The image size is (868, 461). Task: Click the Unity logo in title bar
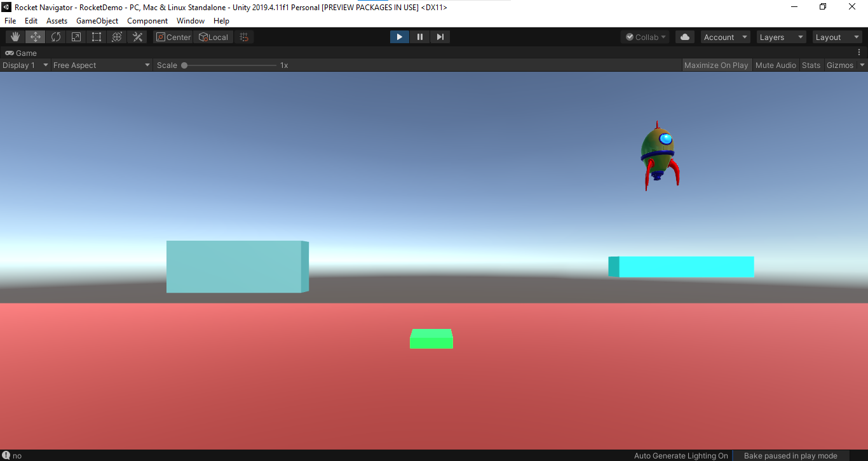6,7
